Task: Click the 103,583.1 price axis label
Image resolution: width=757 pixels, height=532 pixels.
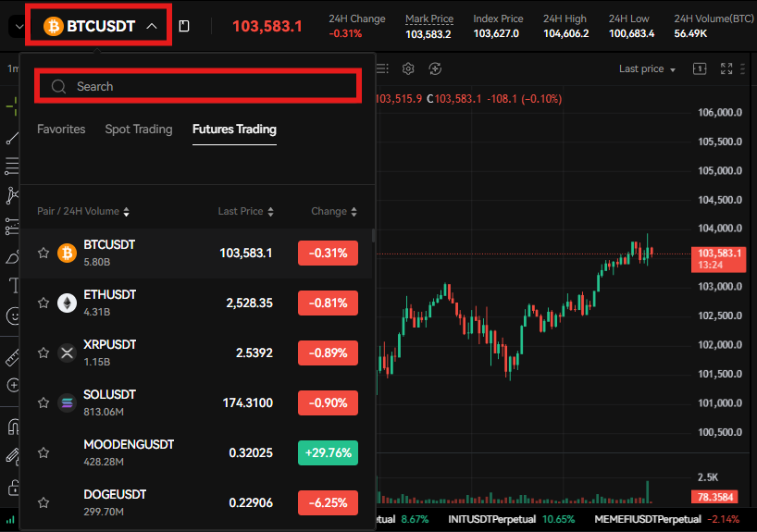Action: click(718, 259)
